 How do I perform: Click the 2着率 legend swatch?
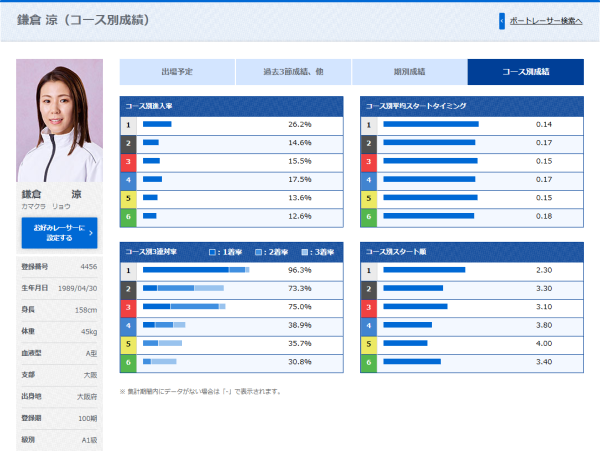pyautogui.click(x=258, y=252)
